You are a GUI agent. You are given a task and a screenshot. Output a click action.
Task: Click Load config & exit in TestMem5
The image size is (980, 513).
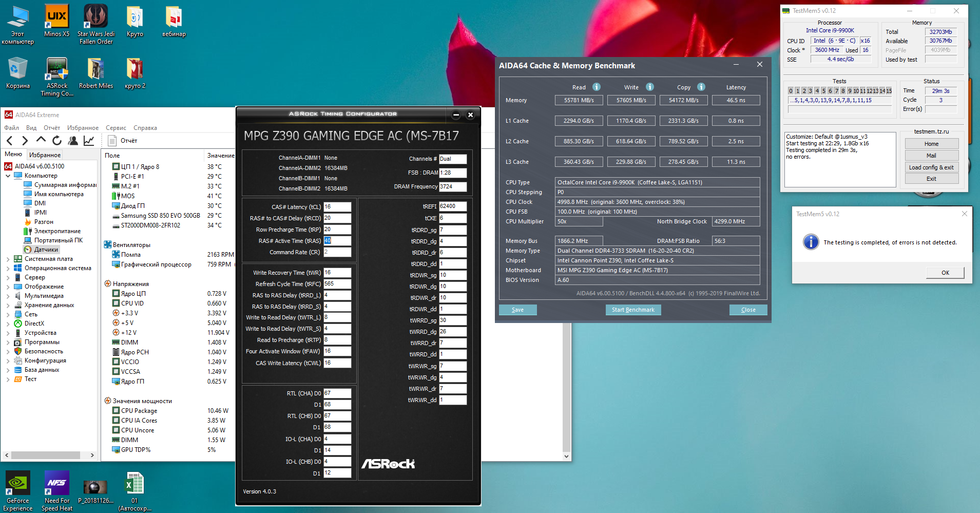(931, 167)
